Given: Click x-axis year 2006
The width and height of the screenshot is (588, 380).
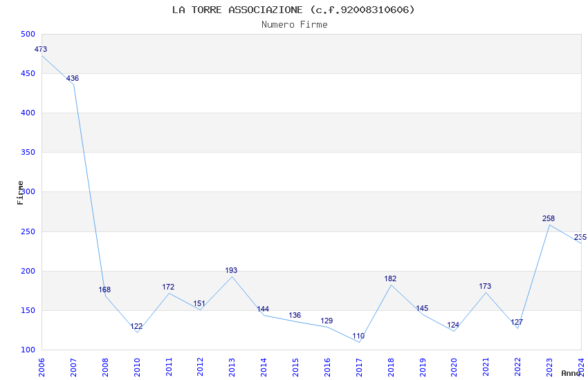Looking at the screenshot, I should click(42, 367).
